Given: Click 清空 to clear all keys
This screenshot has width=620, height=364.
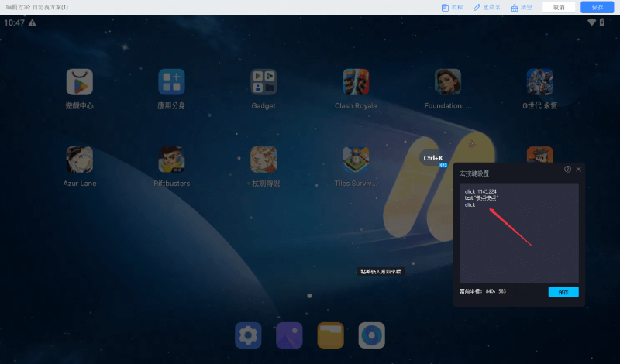Looking at the screenshot, I should [522, 8].
